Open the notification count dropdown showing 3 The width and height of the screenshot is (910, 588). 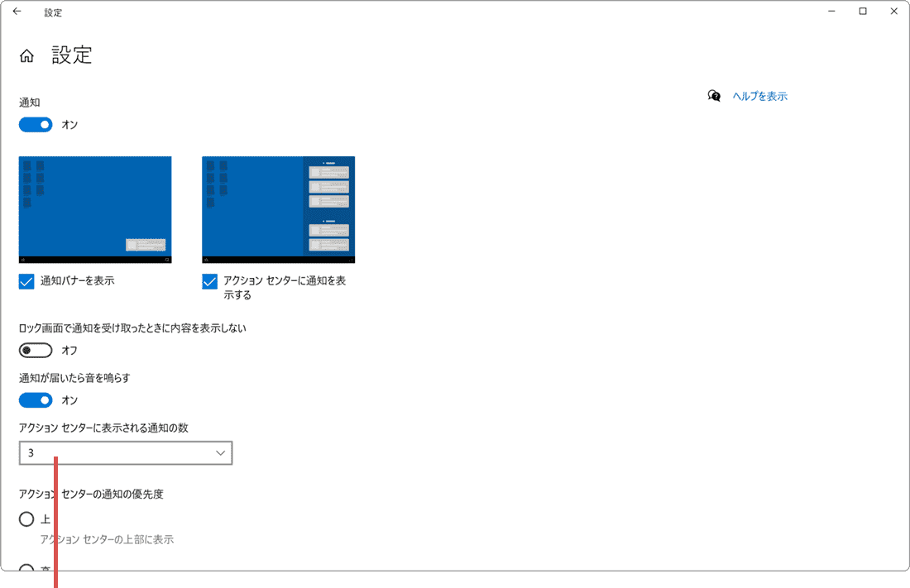tap(125, 453)
